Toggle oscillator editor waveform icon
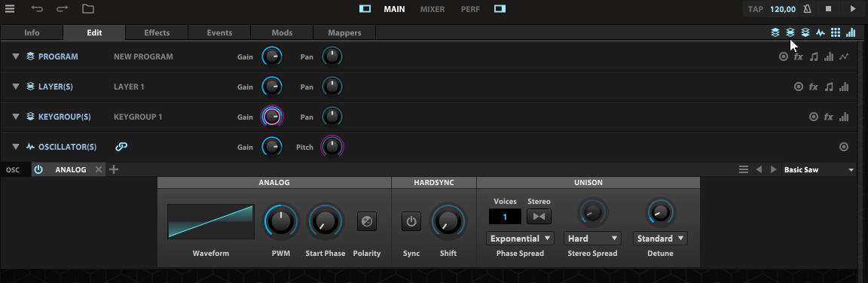 click(x=821, y=32)
